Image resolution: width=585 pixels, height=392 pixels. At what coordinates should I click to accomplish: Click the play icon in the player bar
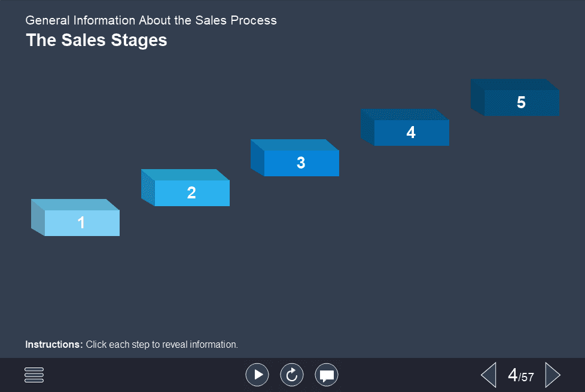[x=257, y=375]
